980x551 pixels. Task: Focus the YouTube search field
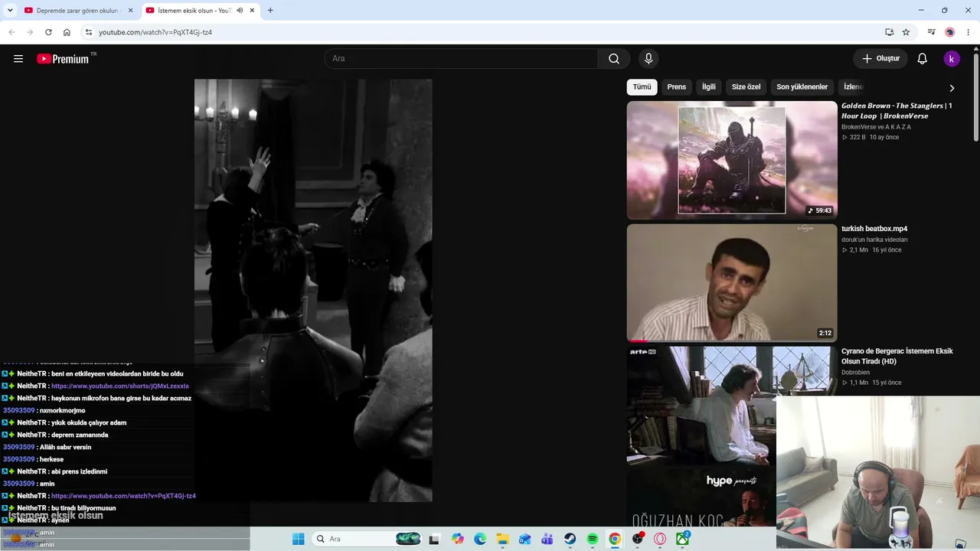coord(462,59)
